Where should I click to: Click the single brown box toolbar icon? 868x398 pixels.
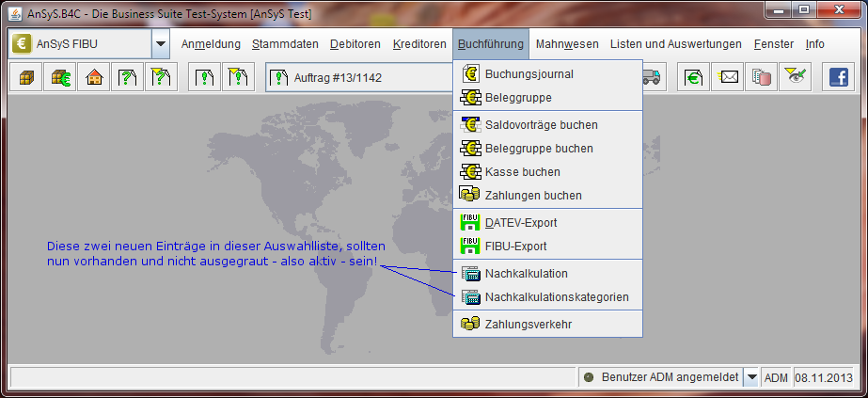point(25,77)
